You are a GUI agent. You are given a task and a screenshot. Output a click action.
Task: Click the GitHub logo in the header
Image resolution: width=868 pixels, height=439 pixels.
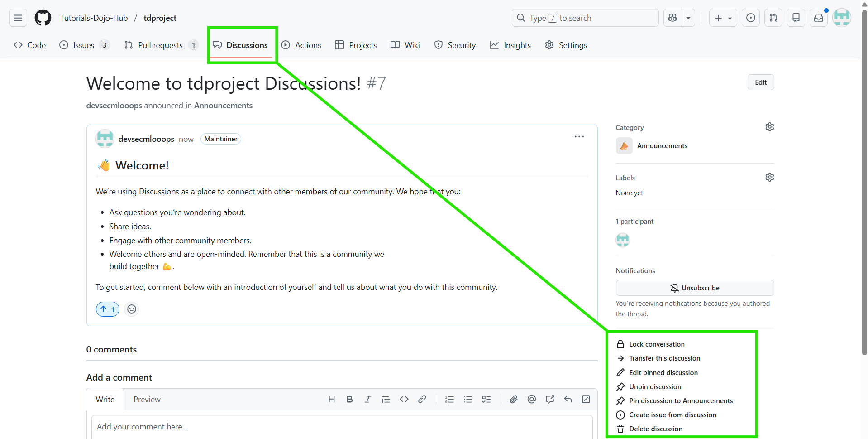(x=43, y=18)
